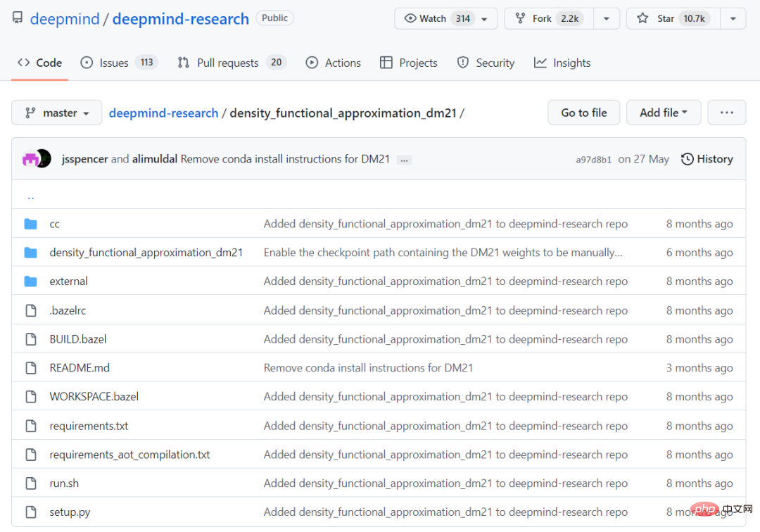
Task: Open the Actions tab
Action: pyautogui.click(x=334, y=63)
